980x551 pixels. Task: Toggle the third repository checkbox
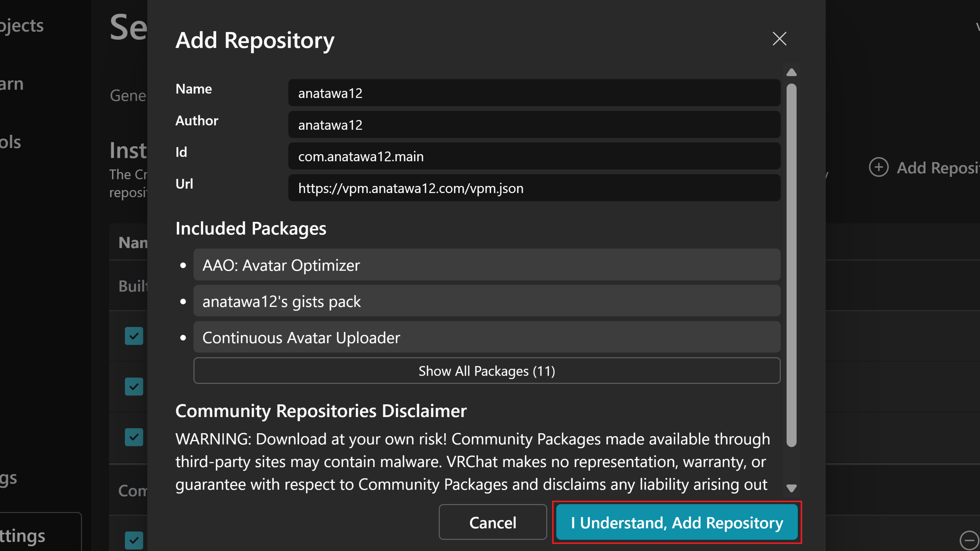click(134, 437)
